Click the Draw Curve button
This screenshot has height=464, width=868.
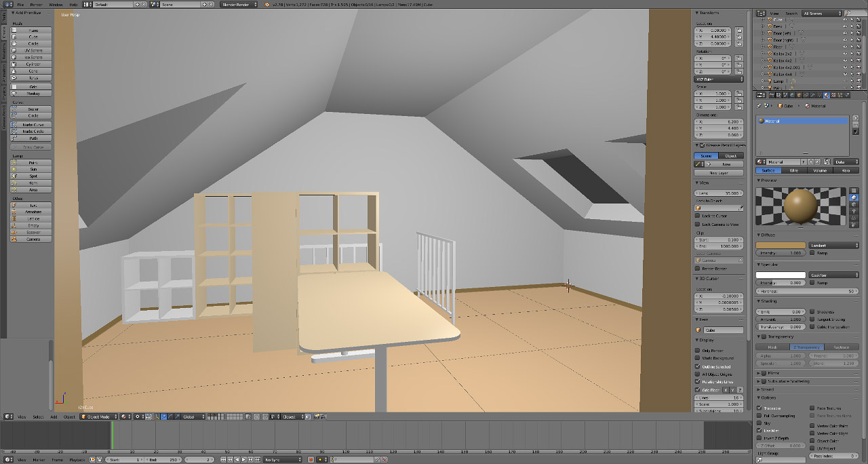pos(31,147)
